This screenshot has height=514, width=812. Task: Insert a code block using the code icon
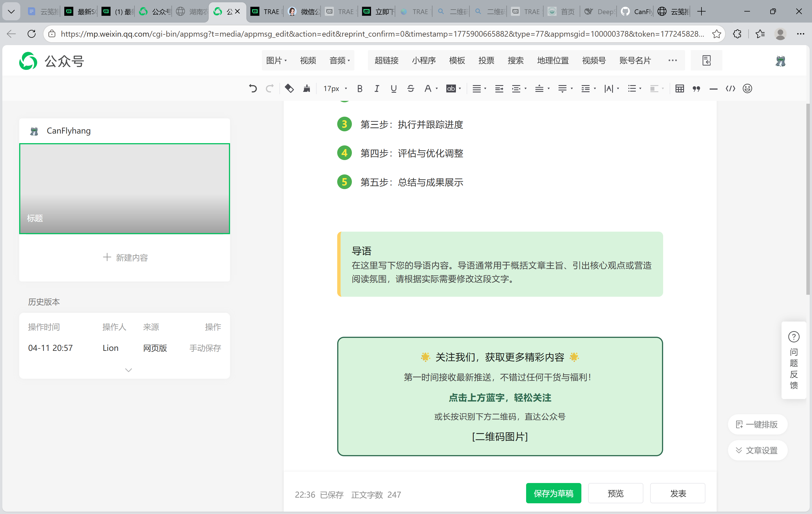coord(731,89)
